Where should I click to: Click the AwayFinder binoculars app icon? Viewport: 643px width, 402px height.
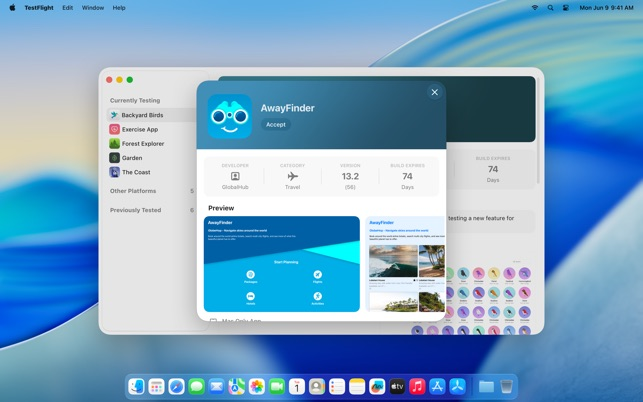tap(230, 116)
